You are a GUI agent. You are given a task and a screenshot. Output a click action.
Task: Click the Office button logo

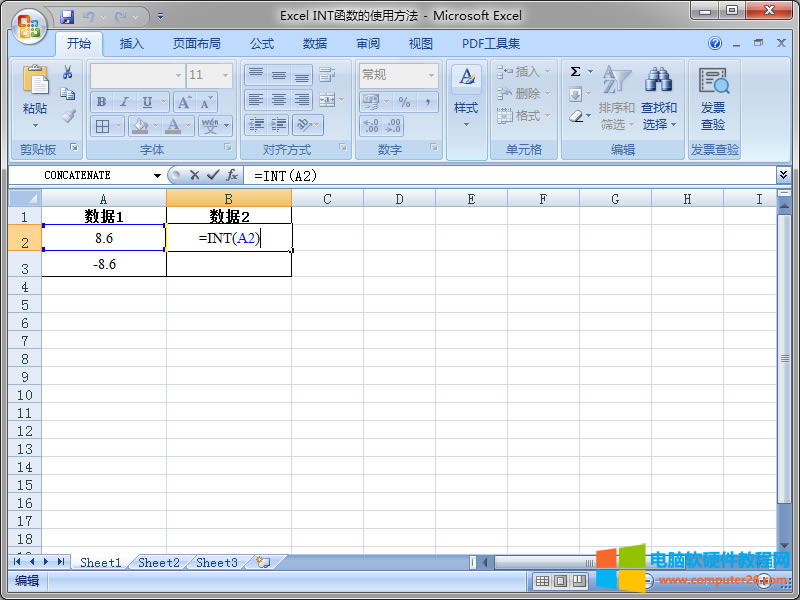click(28, 25)
